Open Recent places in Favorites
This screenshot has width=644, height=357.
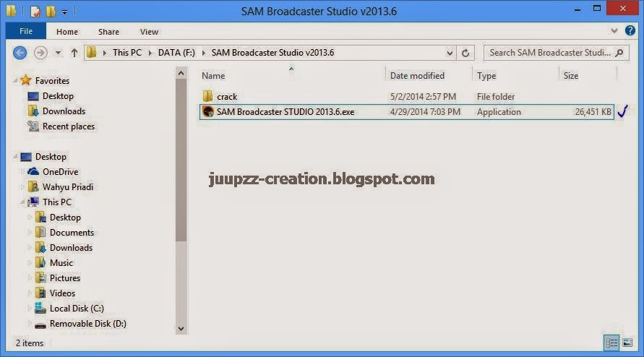(68, 126)
